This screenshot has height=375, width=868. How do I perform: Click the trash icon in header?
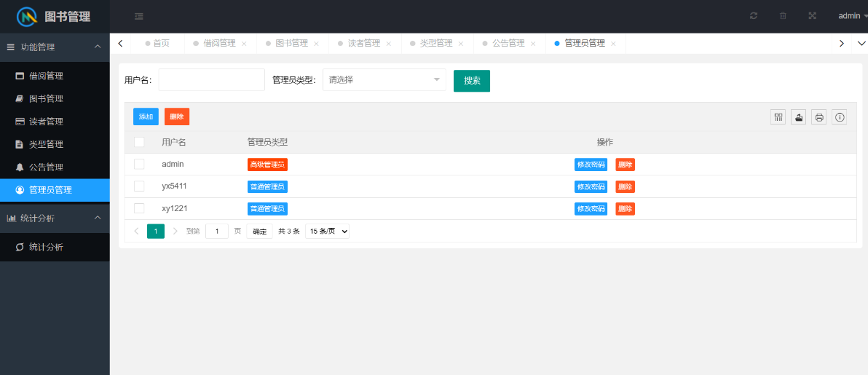(x=783, y=16)
